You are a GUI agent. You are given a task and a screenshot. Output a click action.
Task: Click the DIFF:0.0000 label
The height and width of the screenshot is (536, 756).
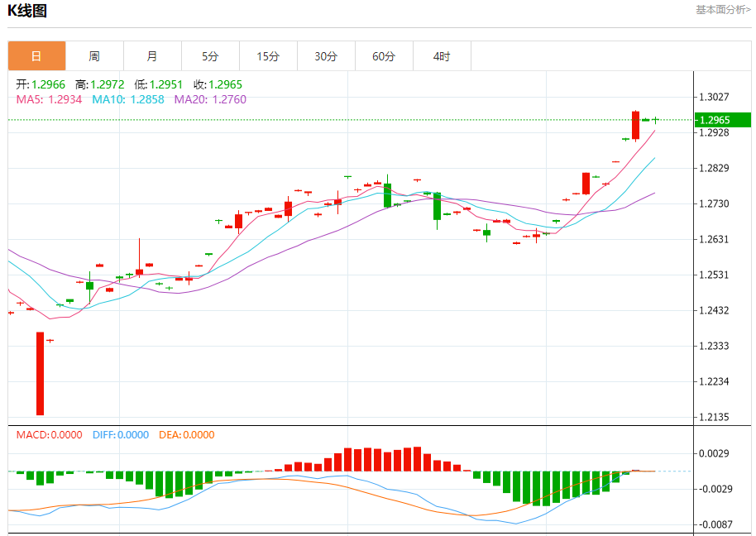point(121,435)
